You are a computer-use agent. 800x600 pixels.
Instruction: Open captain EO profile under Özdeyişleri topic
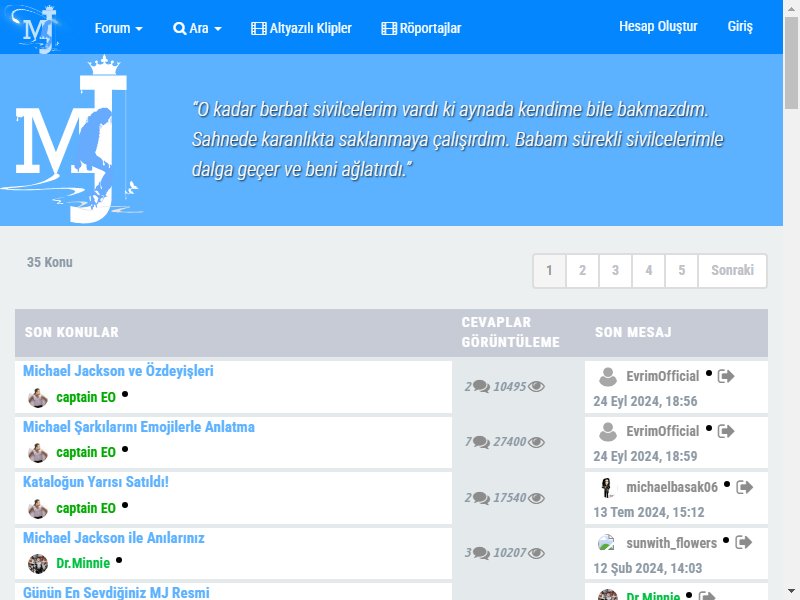86,397
